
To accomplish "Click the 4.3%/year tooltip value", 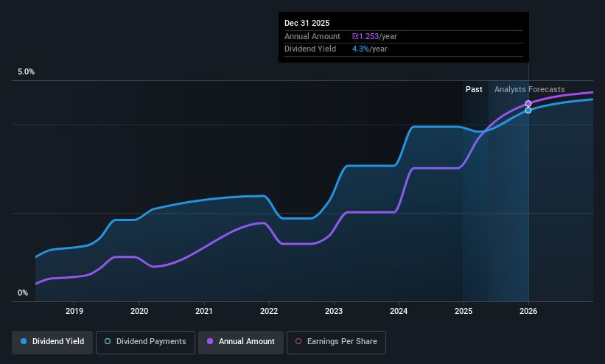I will click(370, 49).
